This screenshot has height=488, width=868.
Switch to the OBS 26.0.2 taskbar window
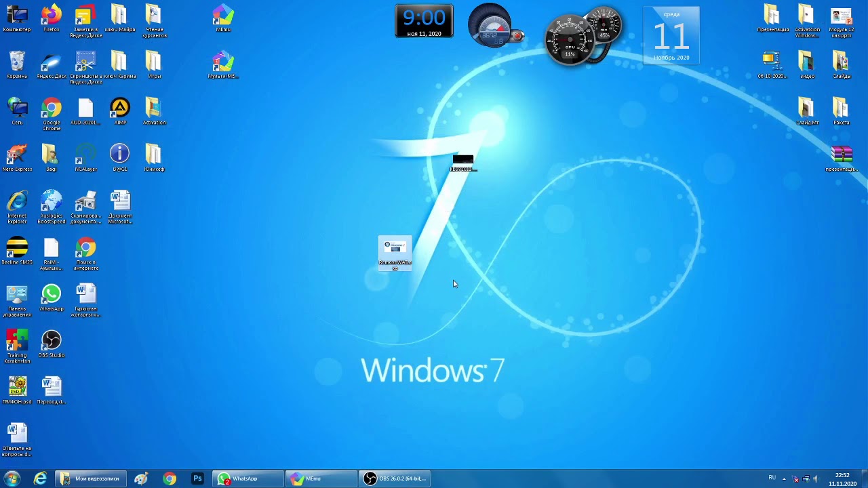point(394,479)
